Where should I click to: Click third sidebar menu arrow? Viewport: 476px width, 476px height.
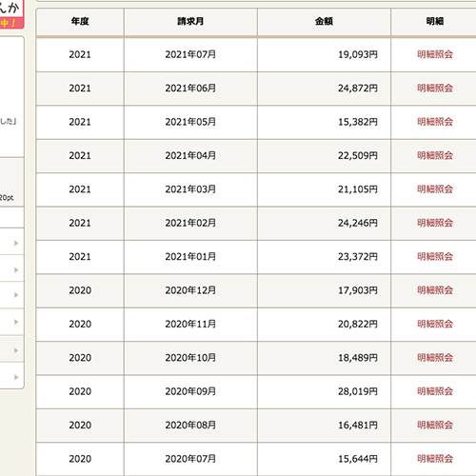click(16, 295)
